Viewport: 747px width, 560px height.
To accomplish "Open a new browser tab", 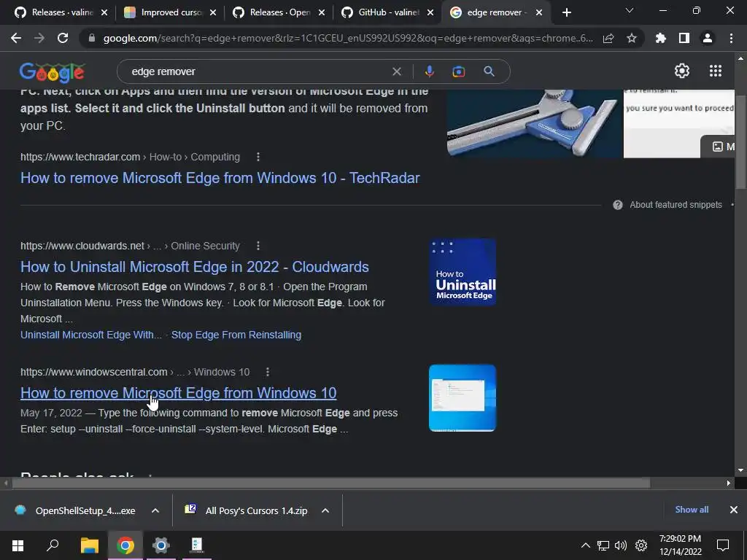I will click(566, 13).
